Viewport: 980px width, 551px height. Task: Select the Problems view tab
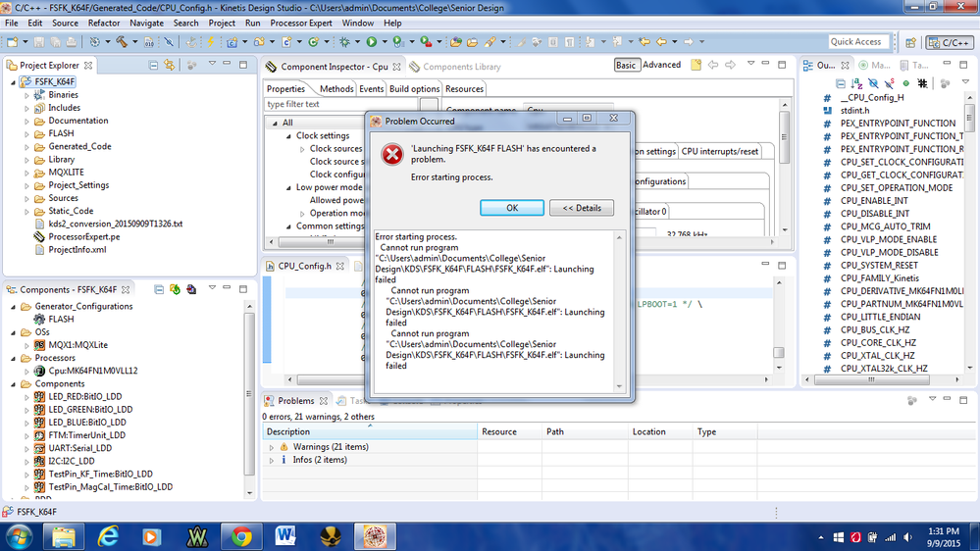pyautogui.click(x=295, y=401)
